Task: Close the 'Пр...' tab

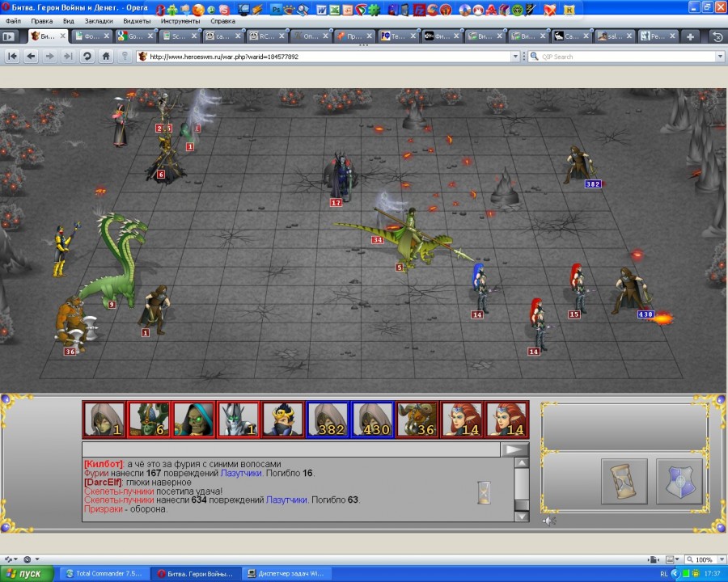Action: [x=369, y=36]
